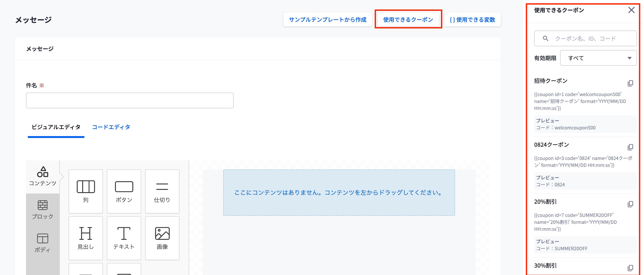The width and height of the screenshot is (644, 275).
Task: Click the coupon id=3 template tag text
Action: pyautogui.click(x=583, y=162)
